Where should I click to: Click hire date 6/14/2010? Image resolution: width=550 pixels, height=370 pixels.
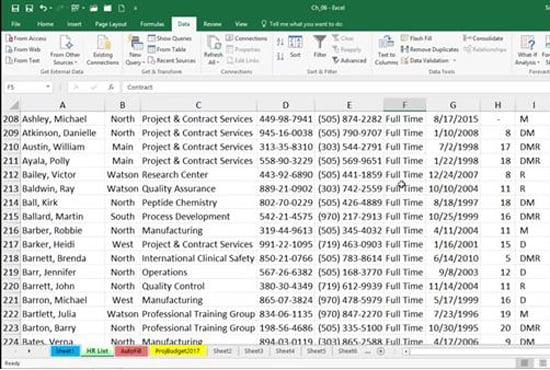pyautogui.click(x=453, y=258)
